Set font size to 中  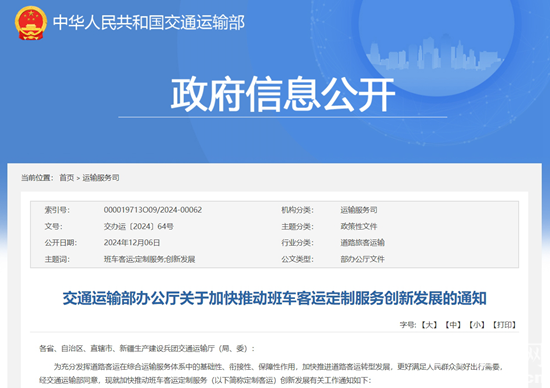point(453,325)
